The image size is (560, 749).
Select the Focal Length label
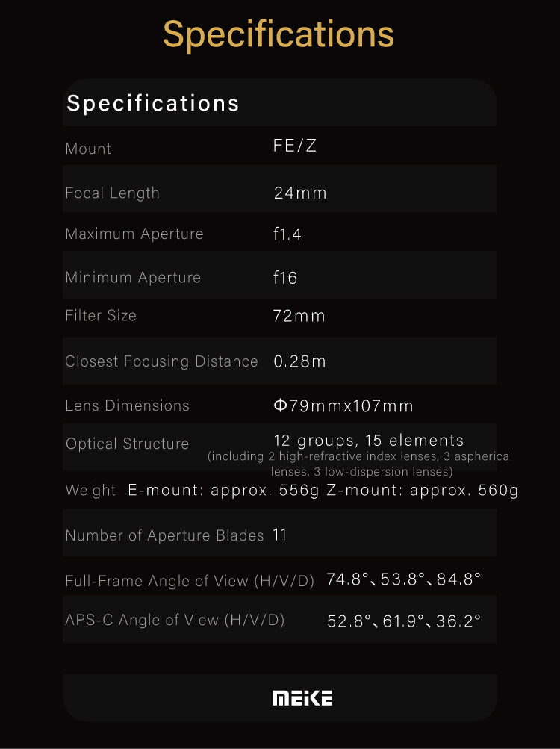coord(112,193)
